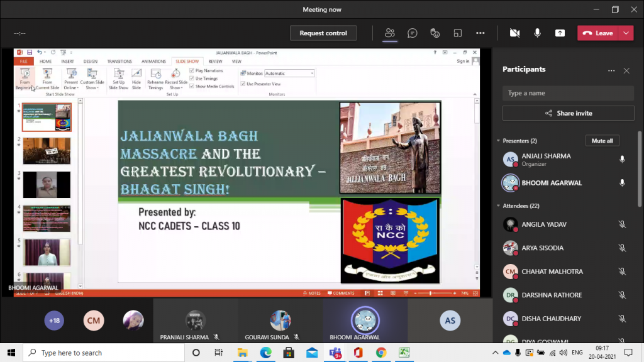Open the participants panel icon
The height and width of the screenshot is (362, 644).
pyautogui.click(x=390, y=33)
